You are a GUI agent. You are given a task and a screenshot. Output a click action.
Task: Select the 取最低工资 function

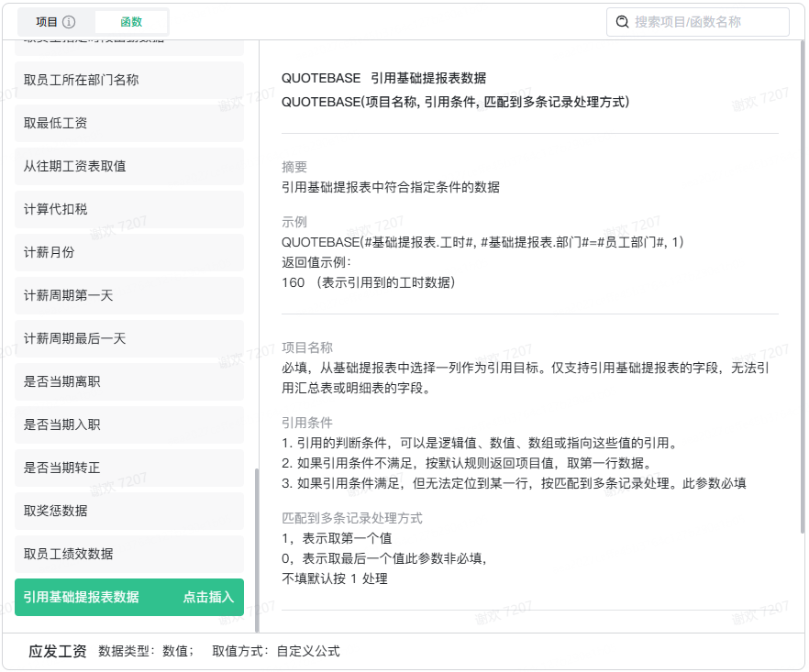pos(128,123)
